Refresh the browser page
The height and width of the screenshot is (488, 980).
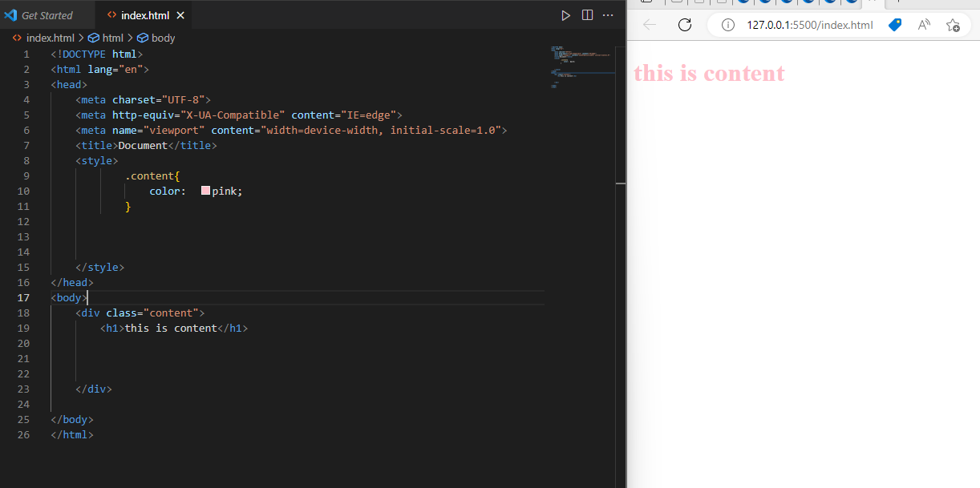685,25
